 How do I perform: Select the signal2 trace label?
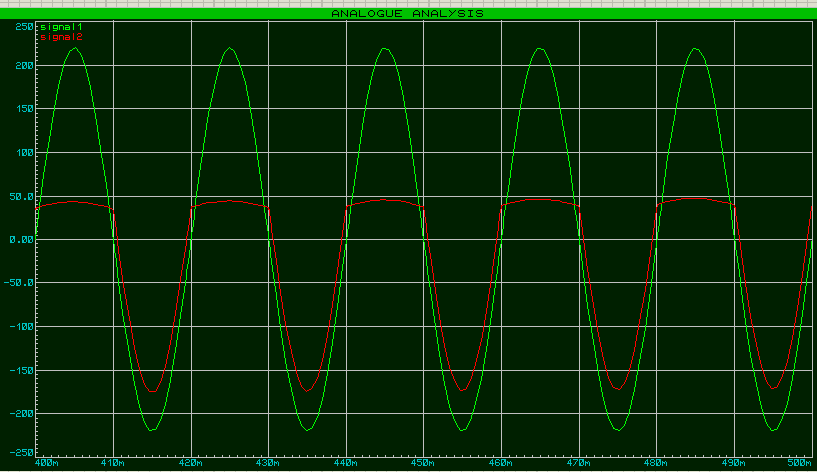61,37
